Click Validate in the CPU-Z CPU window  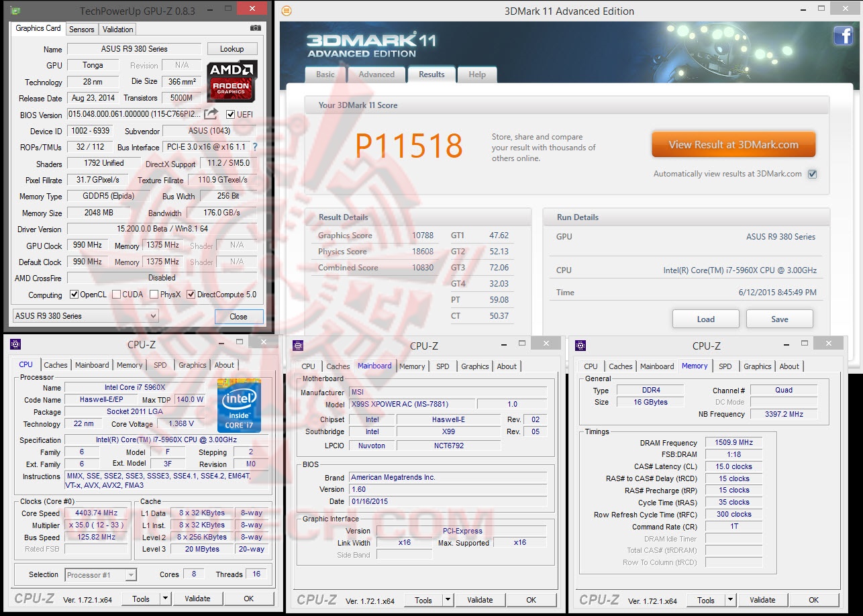pyautogui.click(x=197, y=599)
